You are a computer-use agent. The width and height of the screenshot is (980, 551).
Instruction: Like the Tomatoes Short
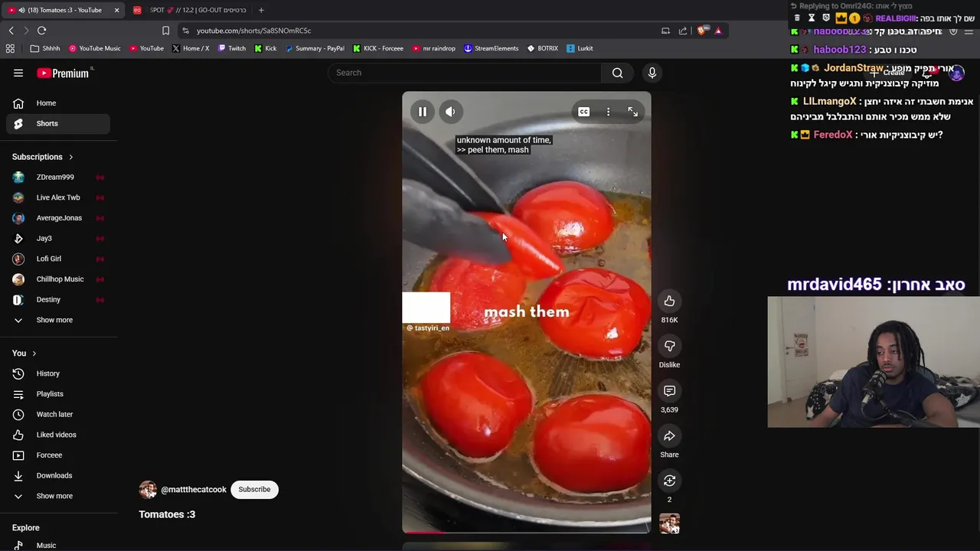click(669, 301)
